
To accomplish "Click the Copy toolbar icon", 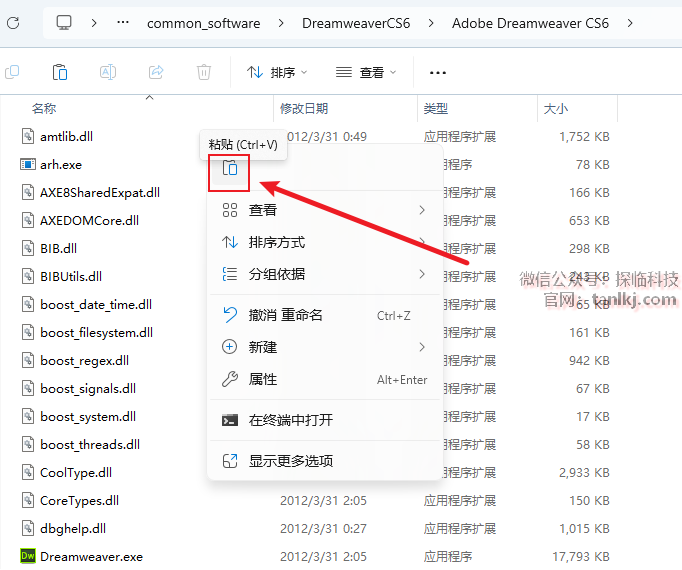I will 12,72.
